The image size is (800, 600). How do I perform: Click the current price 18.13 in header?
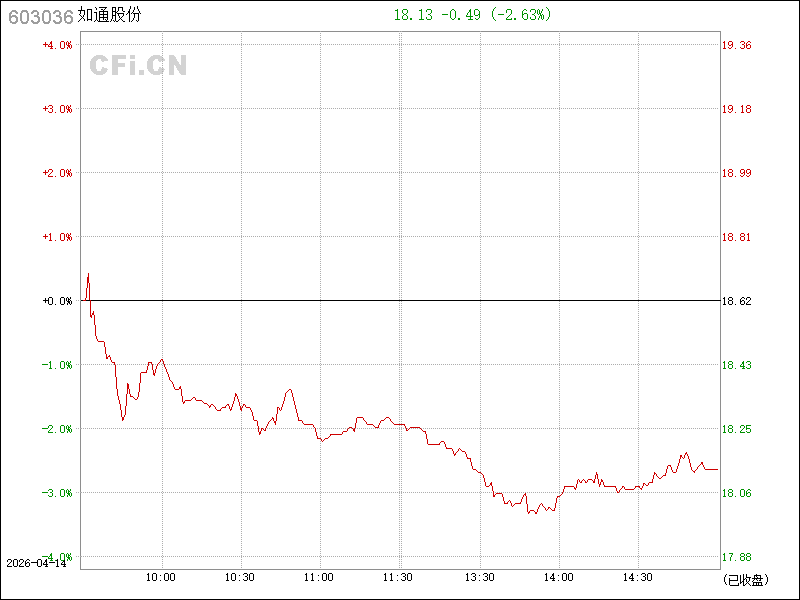coord(411,15)
